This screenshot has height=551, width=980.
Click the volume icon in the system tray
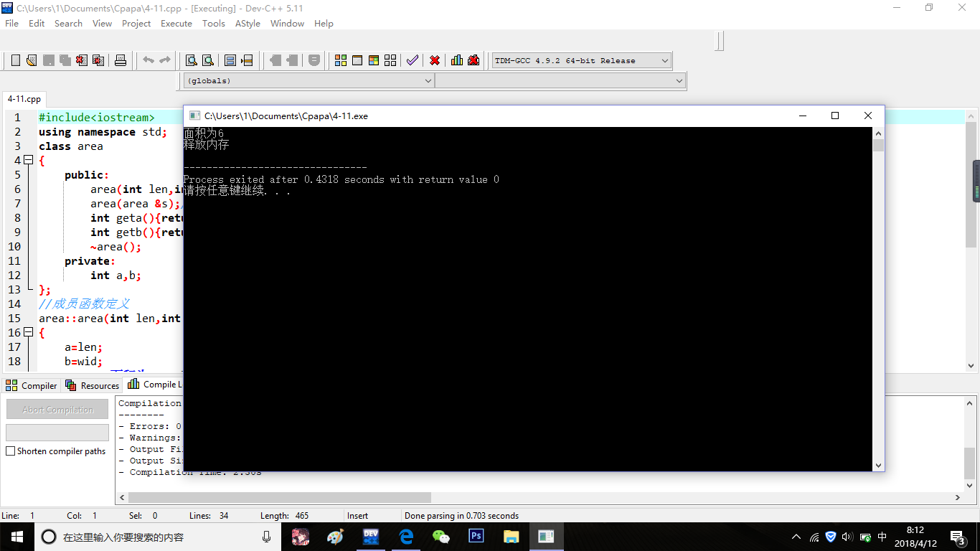pos(848,537)
